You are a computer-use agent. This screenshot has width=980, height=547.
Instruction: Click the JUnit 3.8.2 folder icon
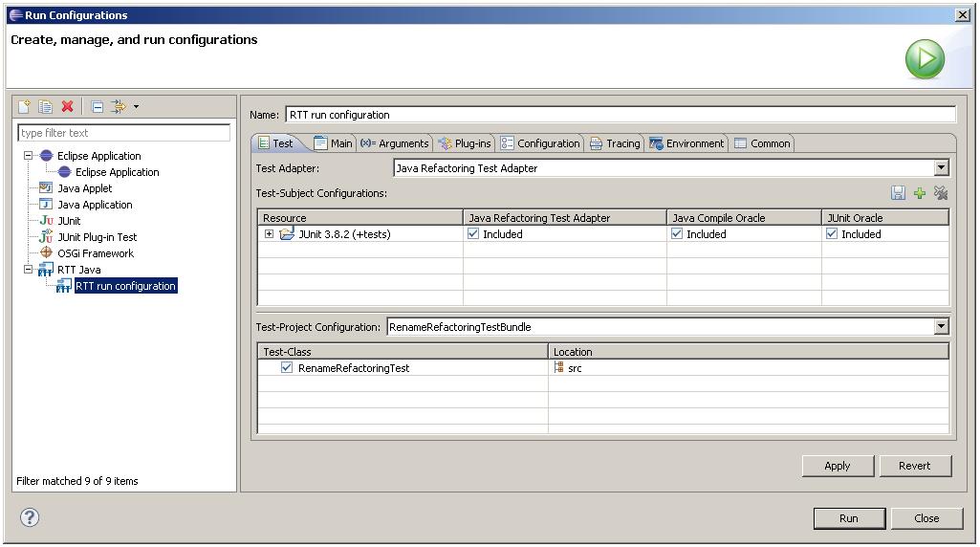tap(287, 233)
